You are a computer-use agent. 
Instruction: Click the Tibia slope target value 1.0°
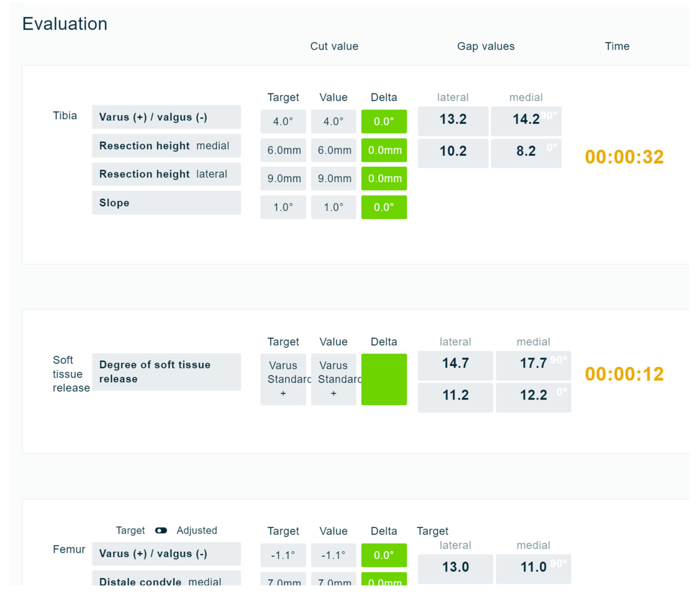tap(283, 207)
